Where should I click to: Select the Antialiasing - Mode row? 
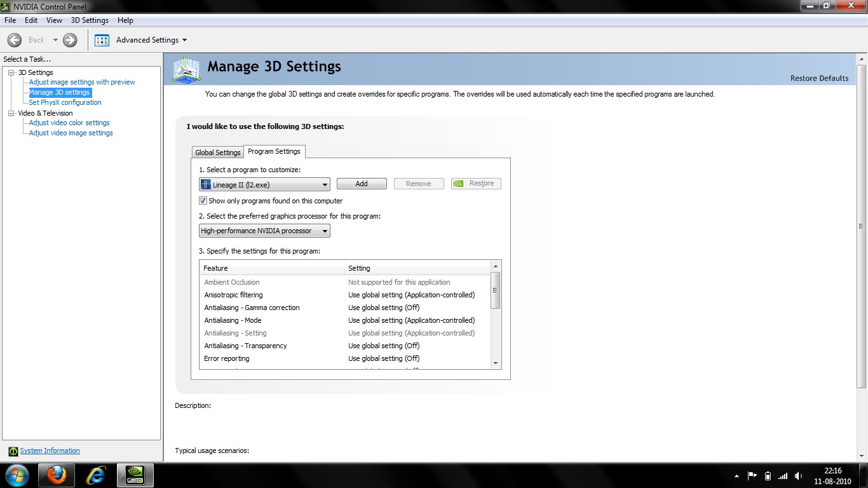point(345,320)
